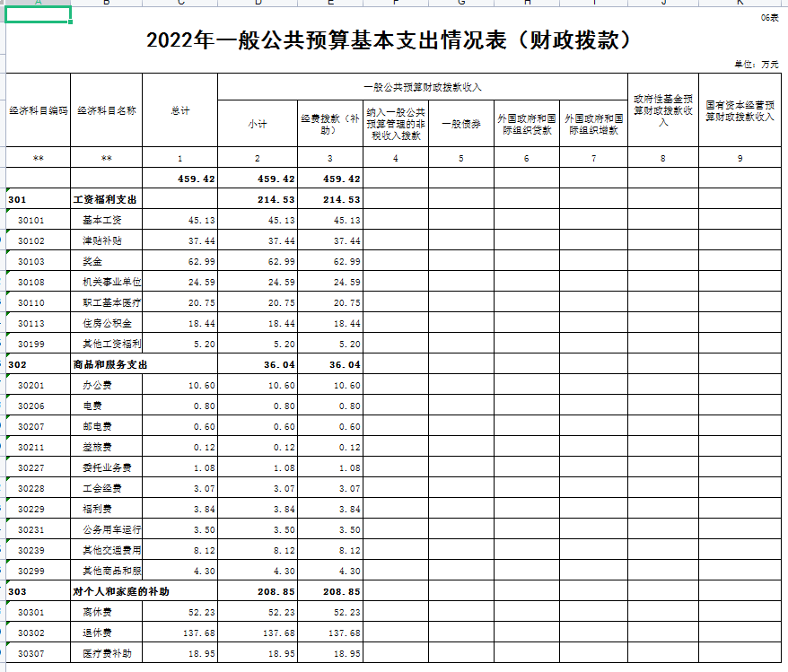Select the highlighted active cell beside the title
The image size is (788, 672).
[39, 14]
